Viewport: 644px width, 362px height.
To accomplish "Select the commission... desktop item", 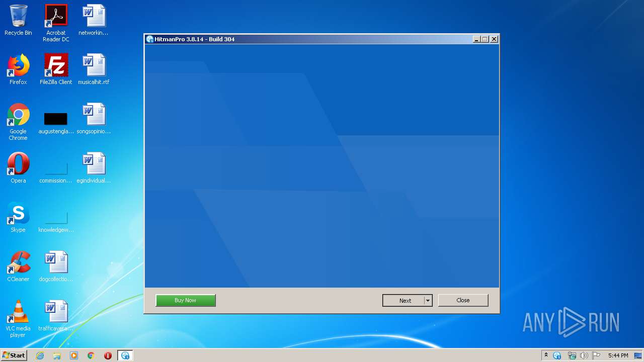I will [x=56, y=171].
